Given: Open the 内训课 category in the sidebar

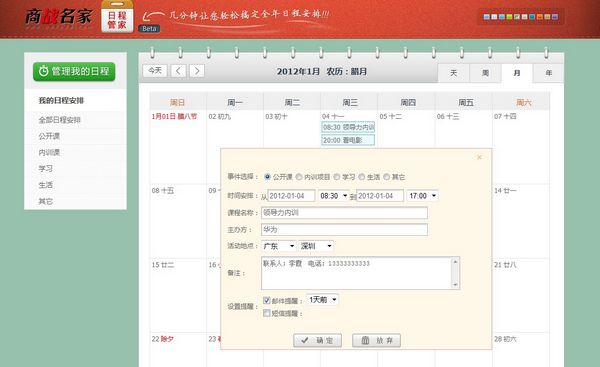Looking at the screenshot, I should pos(49,152).
